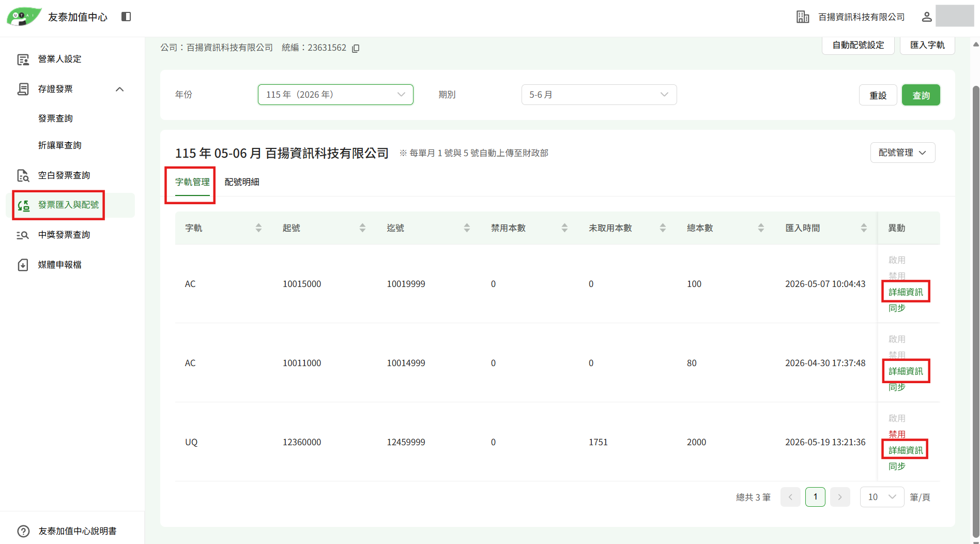Image resolution: width=980 pixels, height=544 pixels.
Task: Open 媒體申報檔 in the sidebar
Action: [x=59, y=265]
